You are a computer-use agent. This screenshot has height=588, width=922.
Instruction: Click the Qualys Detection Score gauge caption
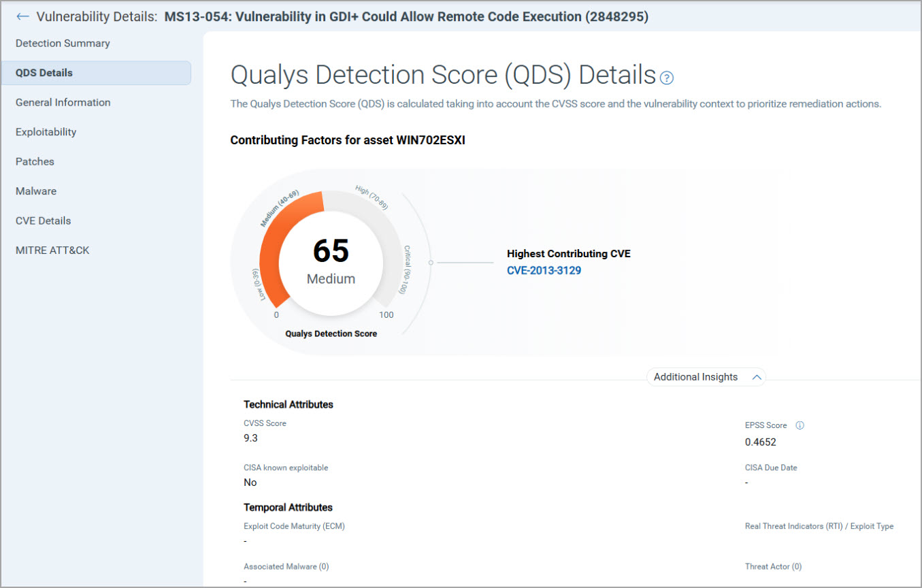331,333
